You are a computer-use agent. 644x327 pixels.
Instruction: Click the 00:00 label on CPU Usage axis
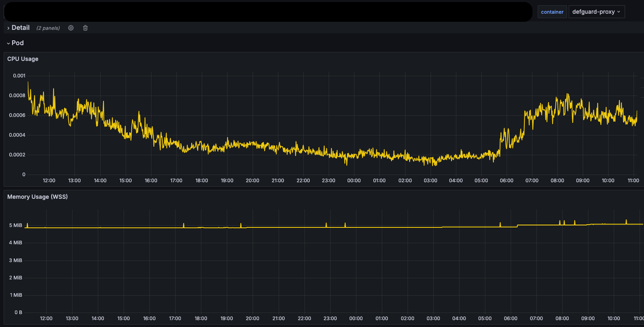[354, 181]
